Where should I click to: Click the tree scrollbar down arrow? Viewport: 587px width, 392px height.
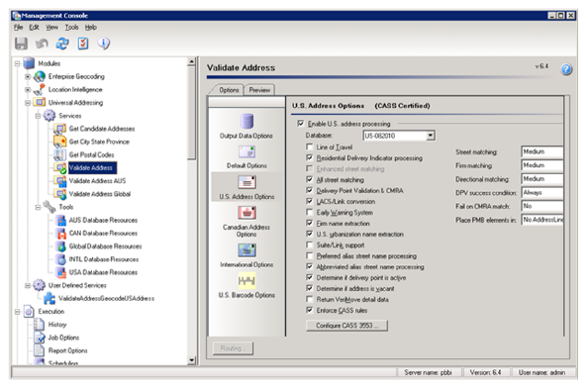[192, 361]
